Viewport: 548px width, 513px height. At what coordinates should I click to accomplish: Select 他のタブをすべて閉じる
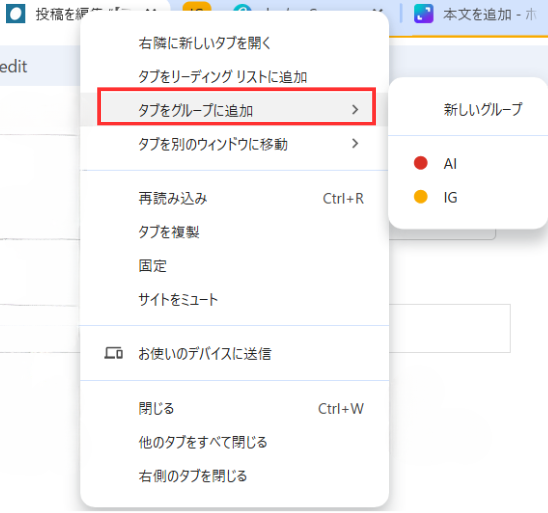tap(235, 442)
